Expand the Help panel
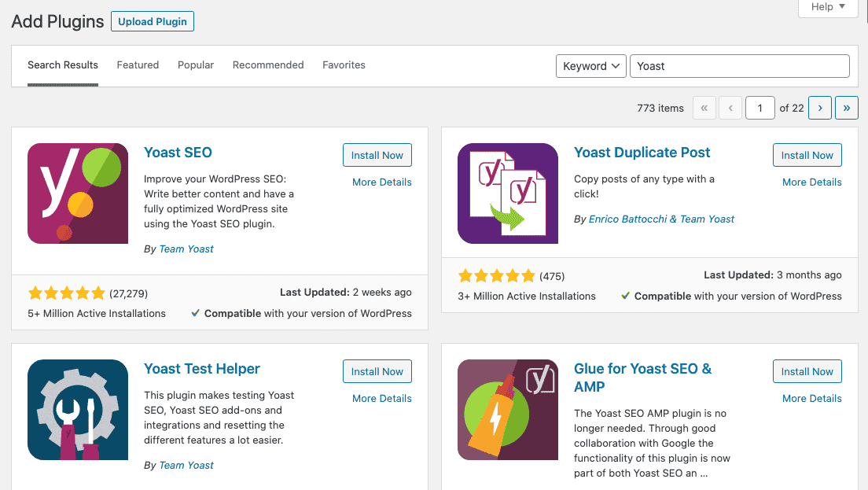 tap(828, 7)
